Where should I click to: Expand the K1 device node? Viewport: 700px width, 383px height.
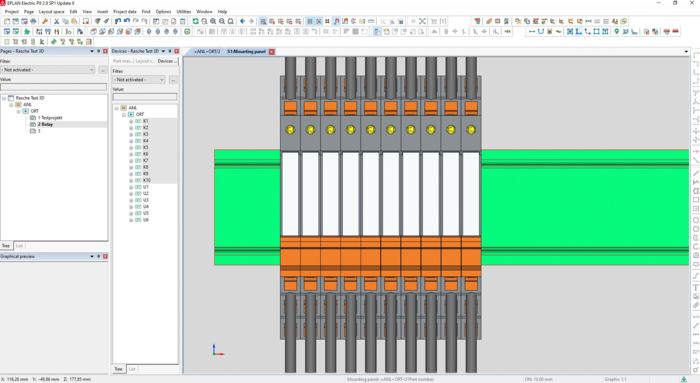pyautogui.click(x=131, y=121)
